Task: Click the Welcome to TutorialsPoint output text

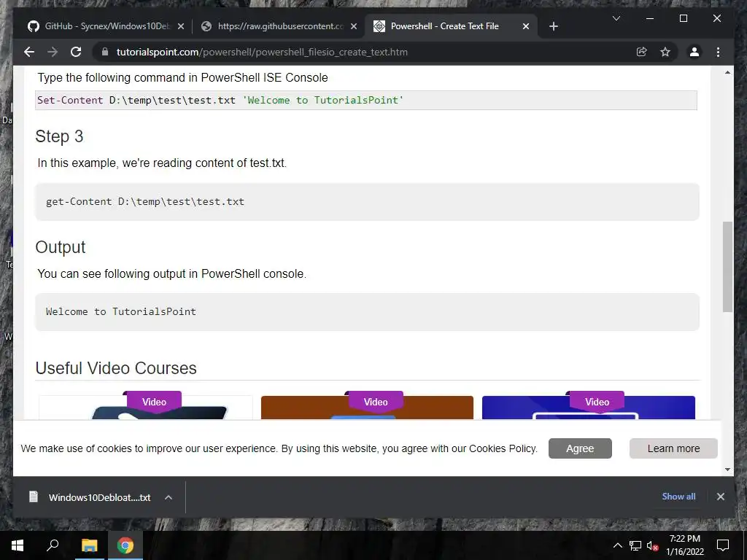Action: [121, 311]
